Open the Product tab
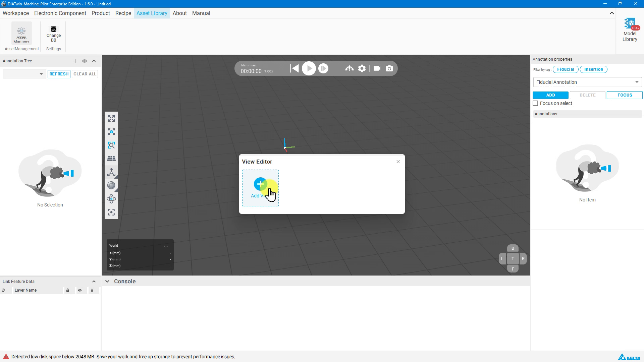The image size is (644, 362). point(101,13)
